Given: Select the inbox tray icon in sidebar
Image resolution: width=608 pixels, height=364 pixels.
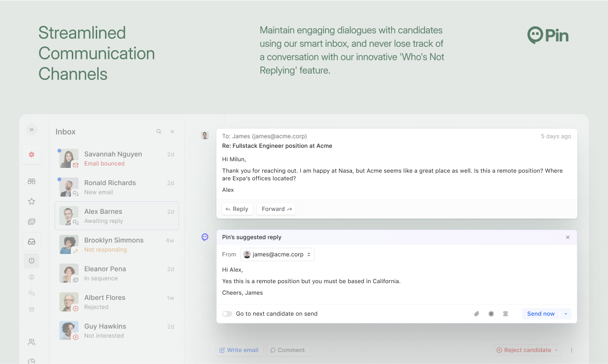Looking at the screenshot, I should coord(32,242).
